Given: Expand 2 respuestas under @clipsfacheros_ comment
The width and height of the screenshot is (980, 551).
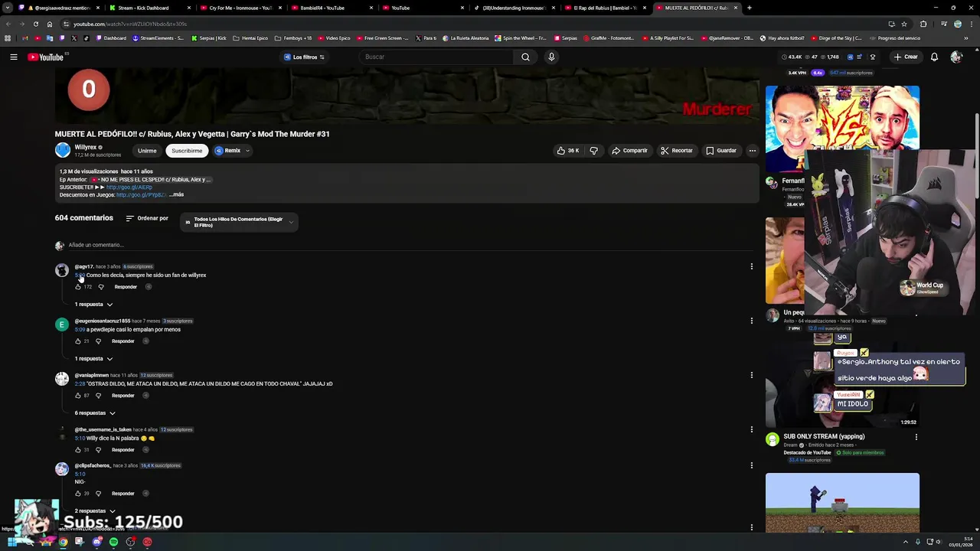Looking at the screenshot, I should (95, 511).
